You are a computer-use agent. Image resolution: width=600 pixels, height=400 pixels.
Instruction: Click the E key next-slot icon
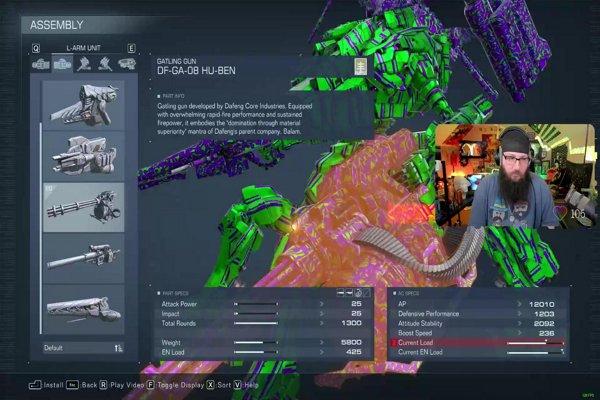[x=131, y=48]
